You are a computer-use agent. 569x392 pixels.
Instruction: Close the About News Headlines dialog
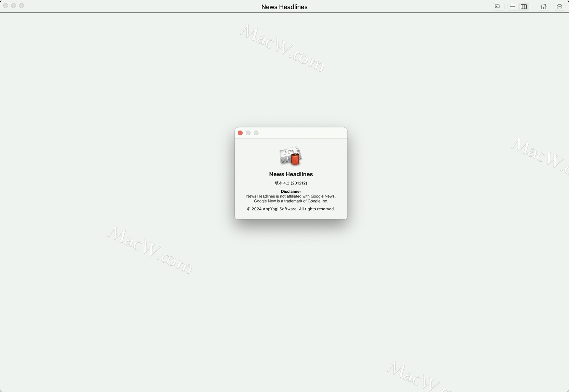pyautogui.click(x=240, y=133)
